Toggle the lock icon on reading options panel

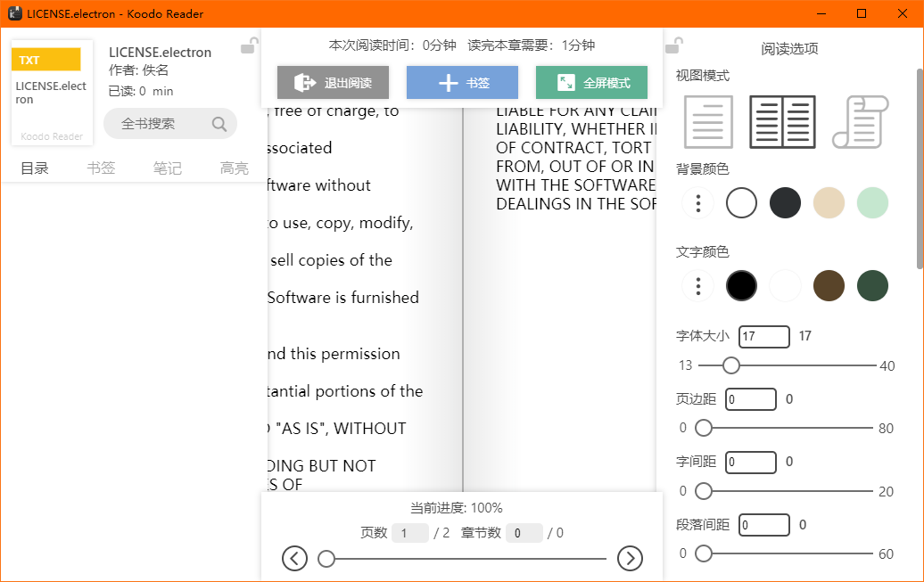674,45
